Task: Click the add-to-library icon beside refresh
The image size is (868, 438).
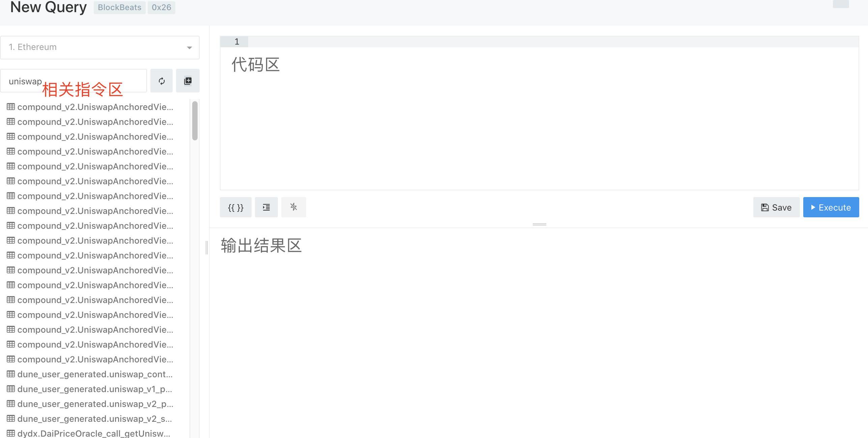Action: tap(188, 81)
